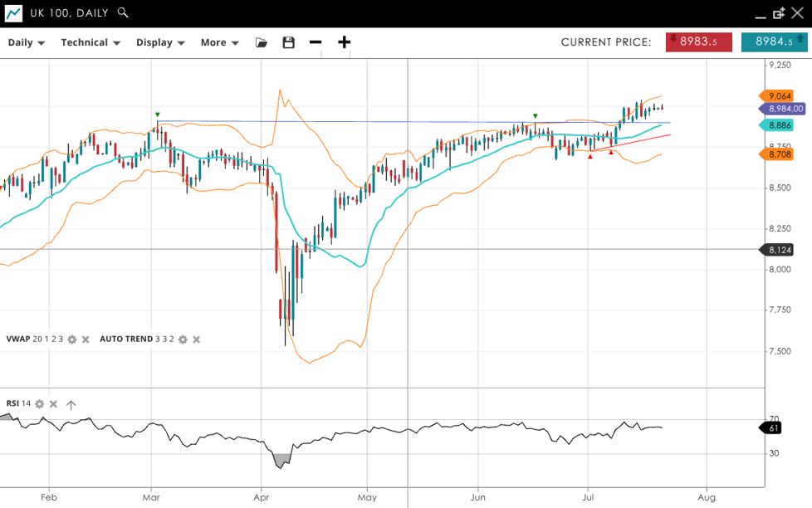Click the red sell price 8983.5 button
812x508 pixels.
698,42
